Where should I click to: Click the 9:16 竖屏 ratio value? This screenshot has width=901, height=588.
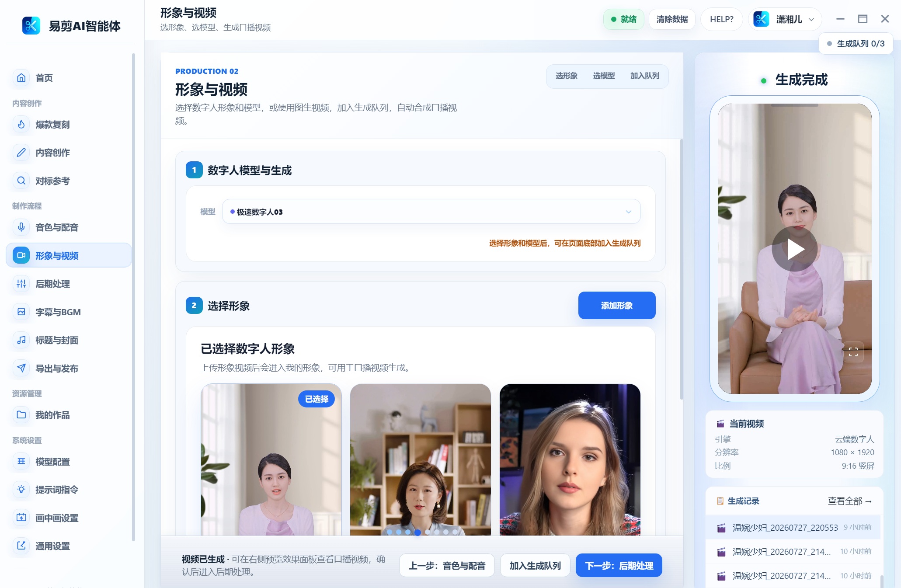coord(858,466)
